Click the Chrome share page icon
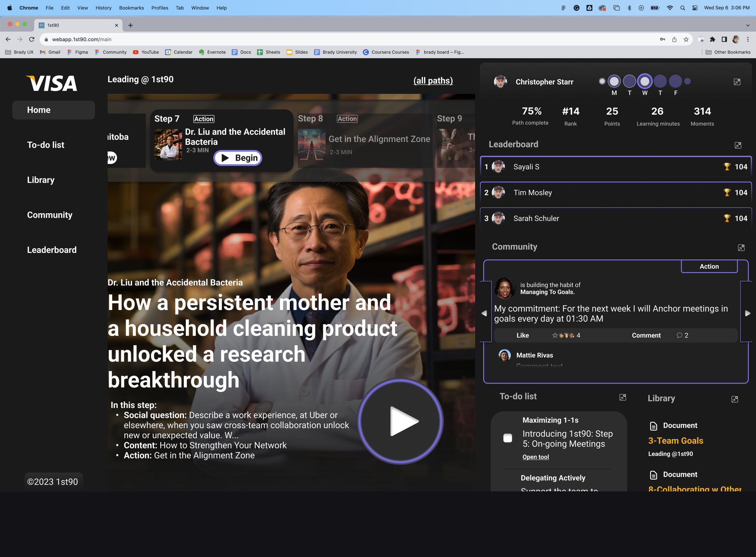756x557 pixels. [x=674, y=39]
